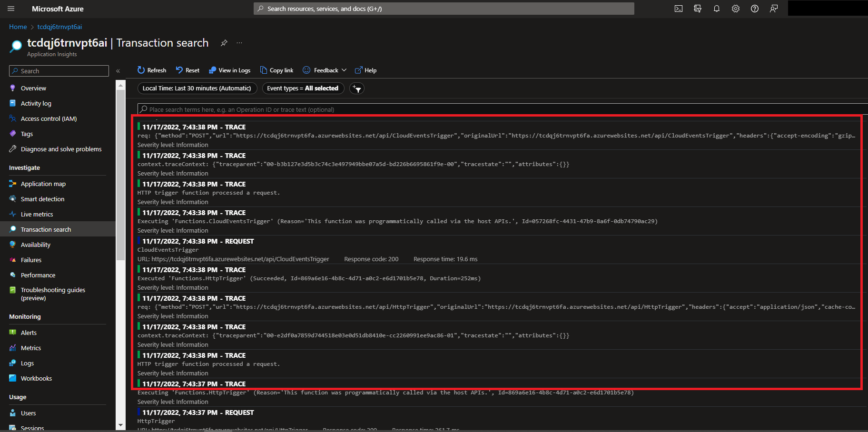Image resolution: width=868 pixels, height=432 pixels.
Task: Open Cloud Shell from the top bar
Action: click(679, 9)
